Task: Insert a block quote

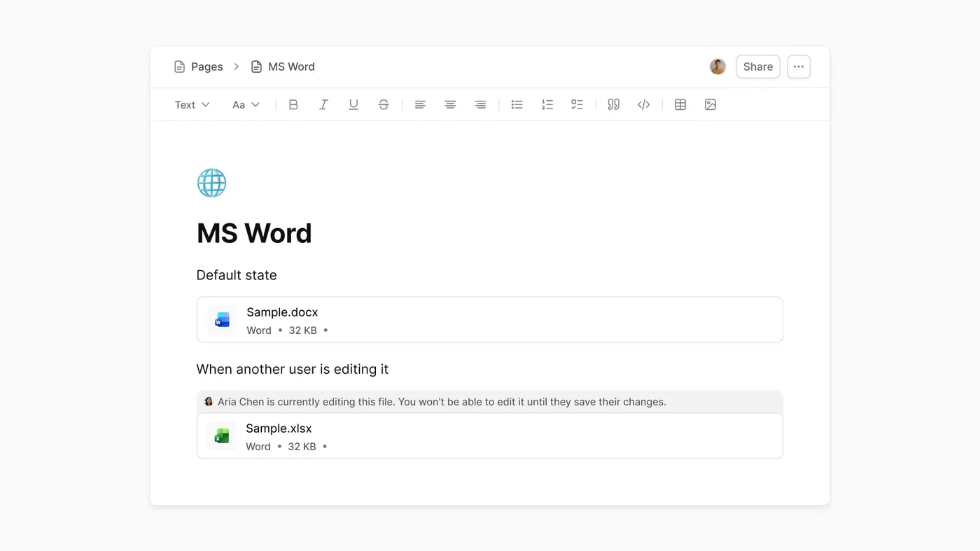Action: pos(613,104)
